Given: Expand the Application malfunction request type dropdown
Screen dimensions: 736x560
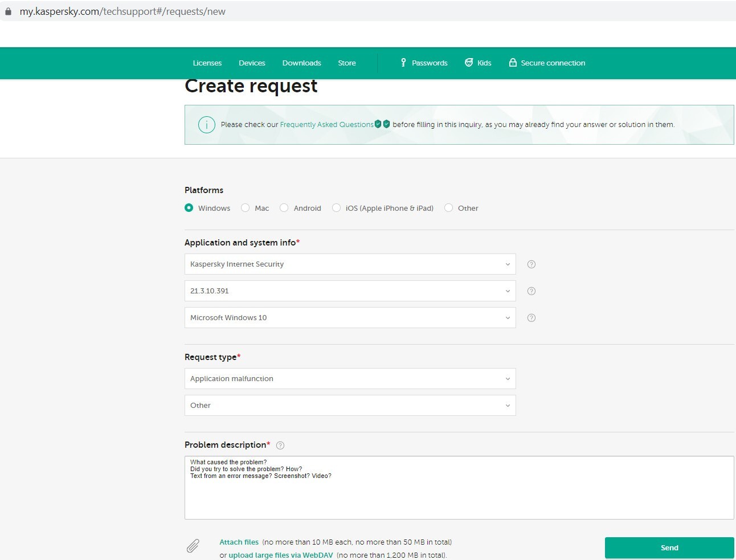Looking at the screenshot, I should pos(350,379).
